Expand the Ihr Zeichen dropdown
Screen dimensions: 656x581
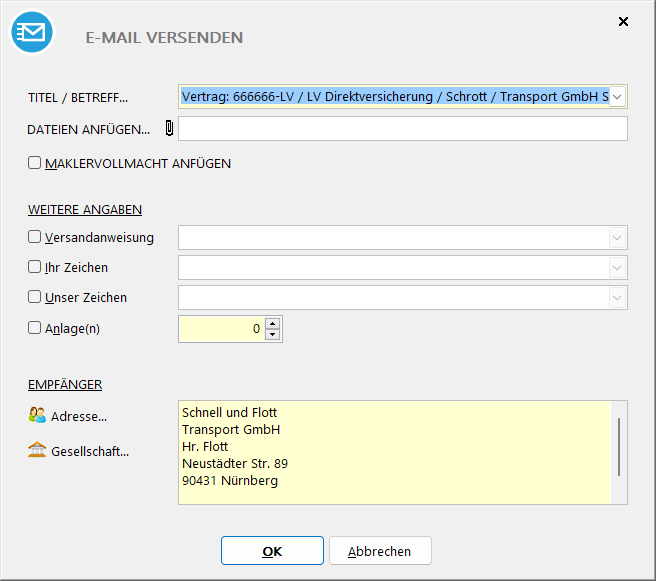pyautogui.click(x=617, y=268)
